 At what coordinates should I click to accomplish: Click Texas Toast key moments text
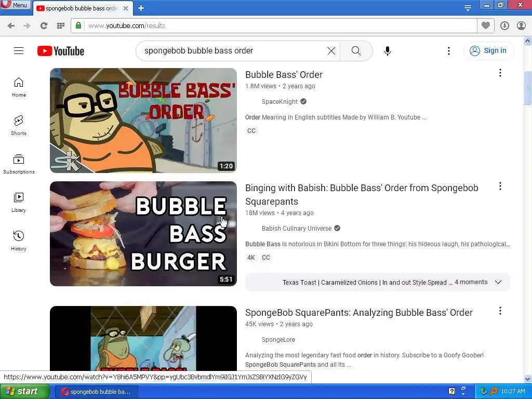367,282
